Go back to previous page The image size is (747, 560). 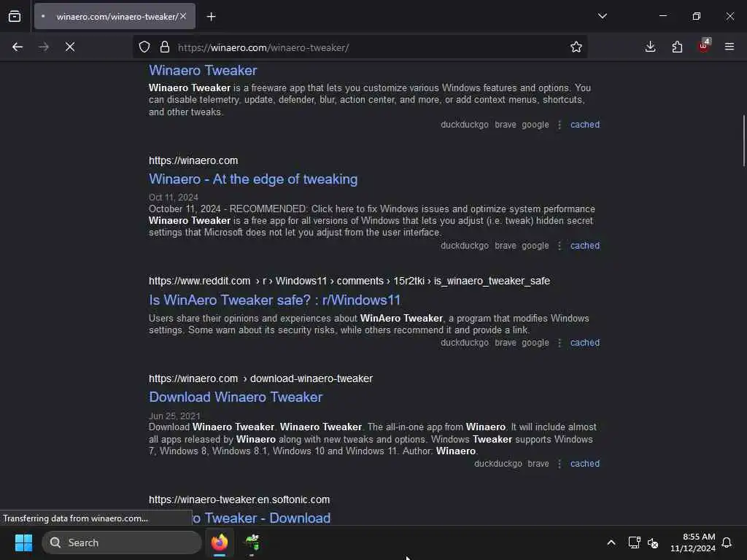18,47
